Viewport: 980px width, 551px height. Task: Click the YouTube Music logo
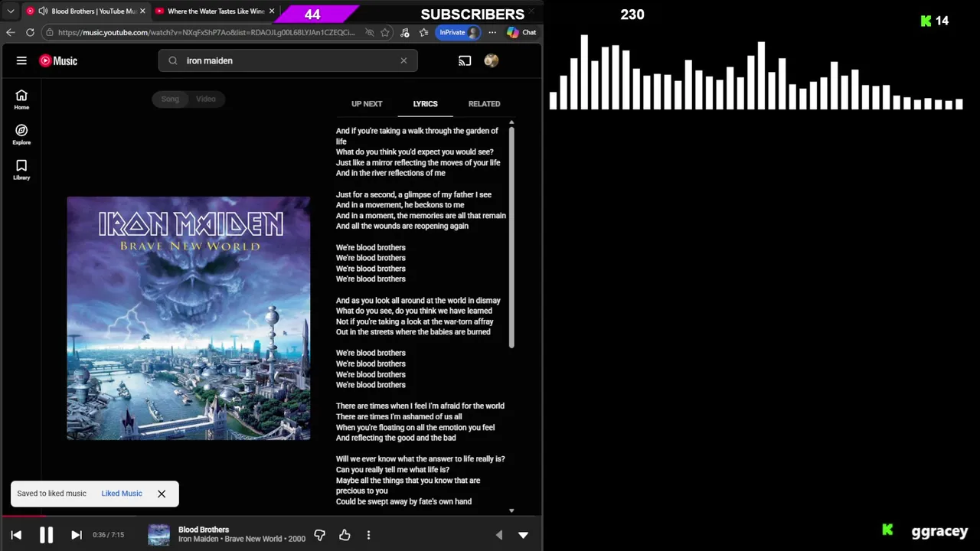coord(58,60)
